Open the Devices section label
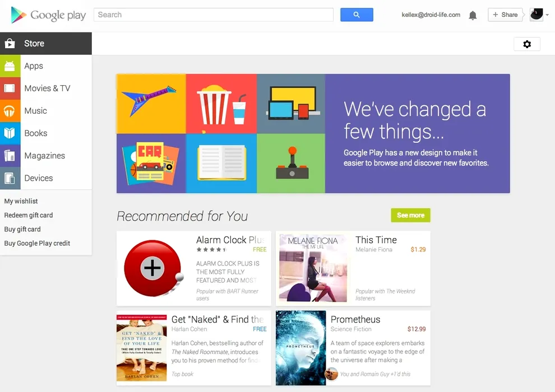 pyautogui.click(x=39, y=178)
